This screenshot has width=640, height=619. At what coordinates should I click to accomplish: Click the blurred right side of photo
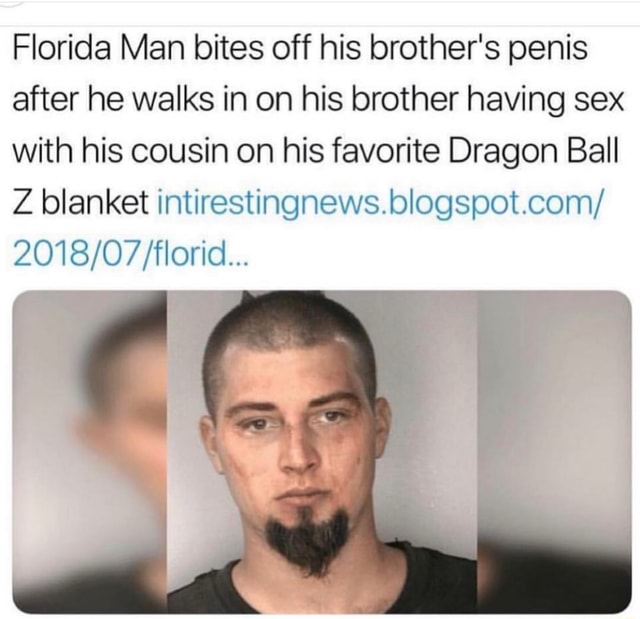pyautogui.click(x=554, y=452)
